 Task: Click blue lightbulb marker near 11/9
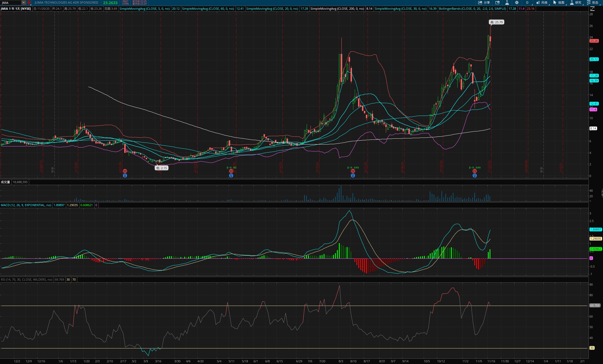tap(475, 175)
